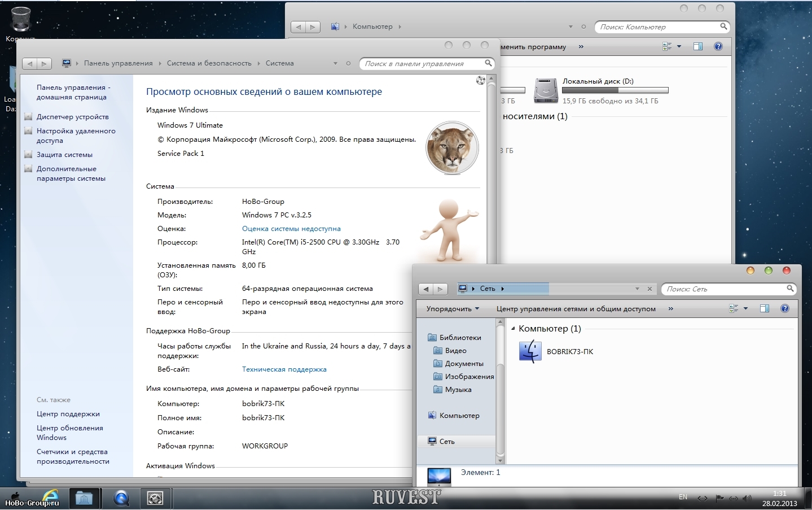
Task: Click taskbar clock showing 28.02.2013
Action: coord(779,498)
